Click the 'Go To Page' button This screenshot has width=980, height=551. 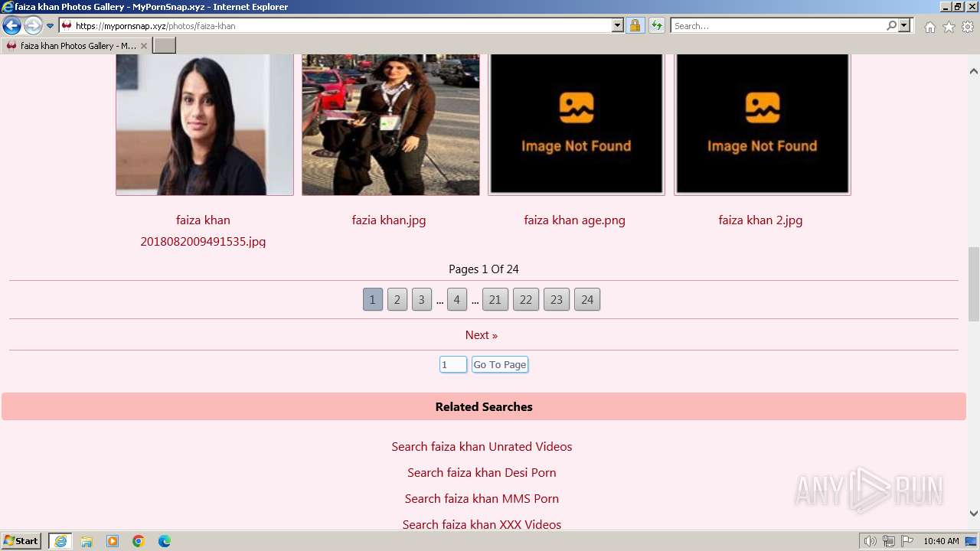pyautogui.click(x=500, y=365)
